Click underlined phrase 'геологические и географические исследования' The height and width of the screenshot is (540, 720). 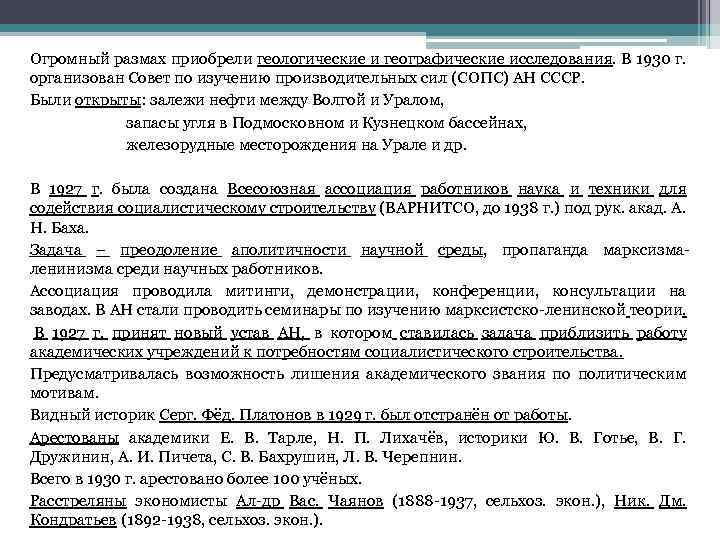(434, 60)
